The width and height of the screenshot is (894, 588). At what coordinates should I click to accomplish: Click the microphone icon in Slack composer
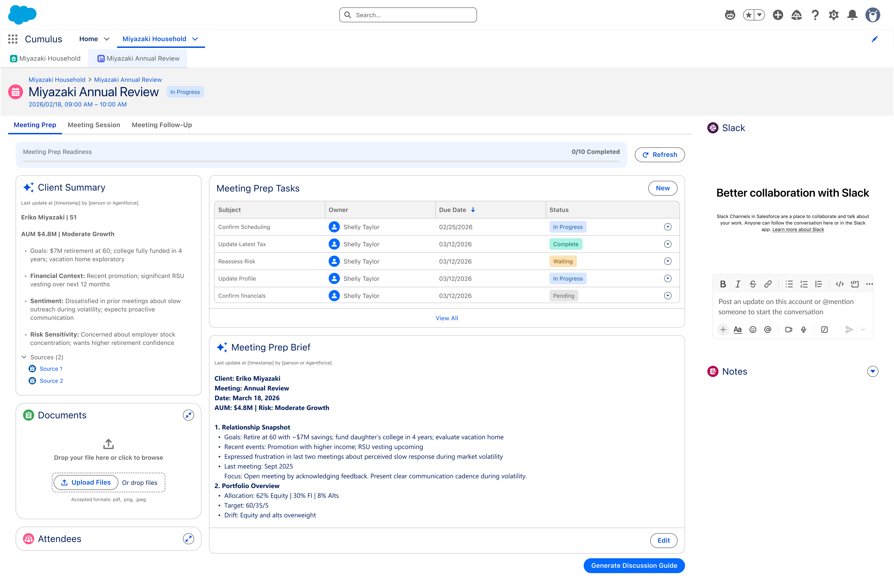point(804,330)
